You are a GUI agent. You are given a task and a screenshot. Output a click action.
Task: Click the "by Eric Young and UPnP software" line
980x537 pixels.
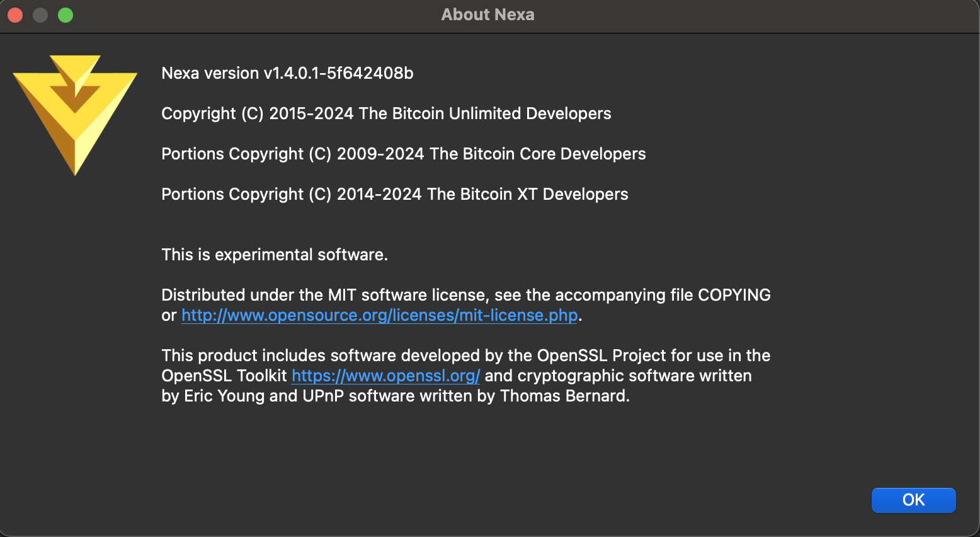click(396, 396)
